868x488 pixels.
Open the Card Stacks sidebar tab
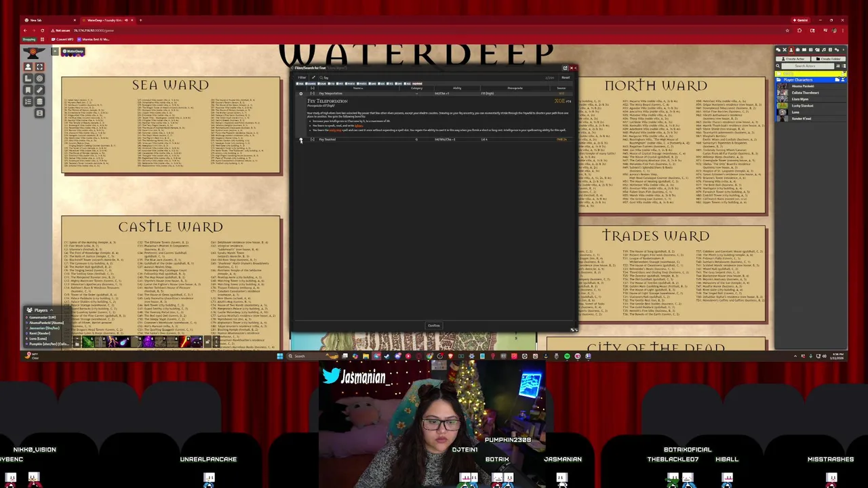click(x=817, y=50)
